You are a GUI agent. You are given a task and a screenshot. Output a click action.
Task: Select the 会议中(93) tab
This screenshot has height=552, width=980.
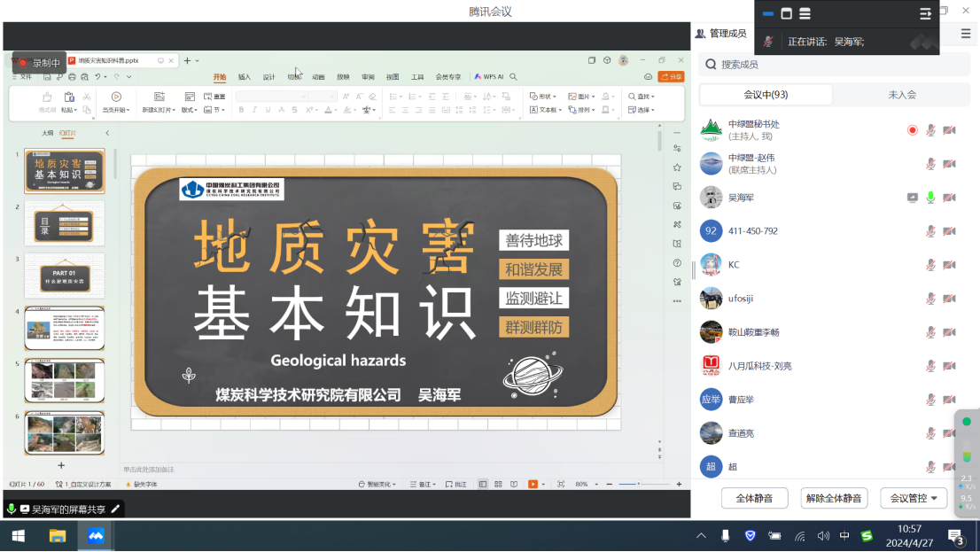(x=766, y=95)
